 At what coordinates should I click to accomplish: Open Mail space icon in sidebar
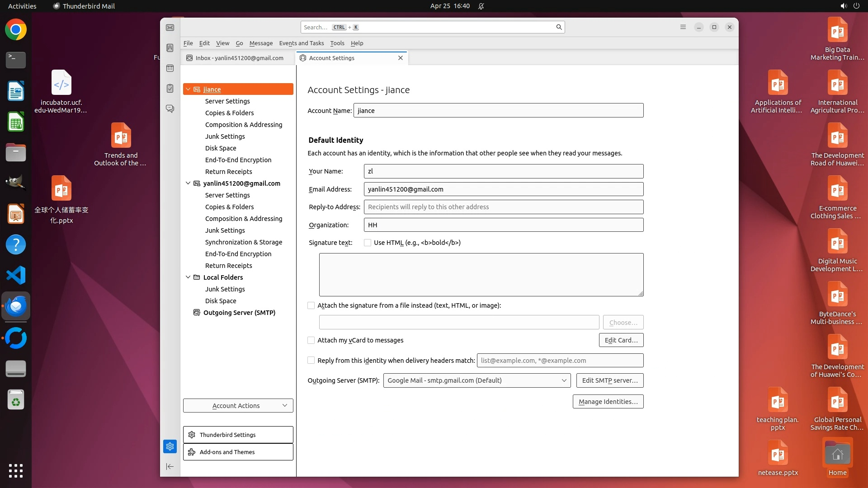pos(170,28)
